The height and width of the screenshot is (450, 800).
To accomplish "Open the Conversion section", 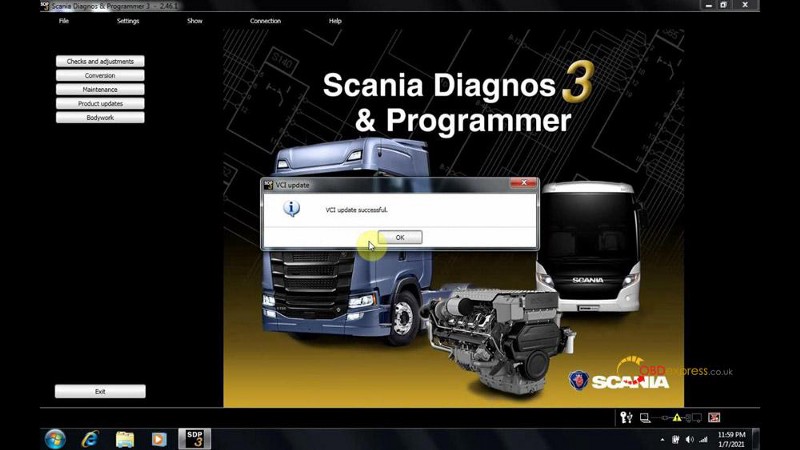I will point(100,76).
